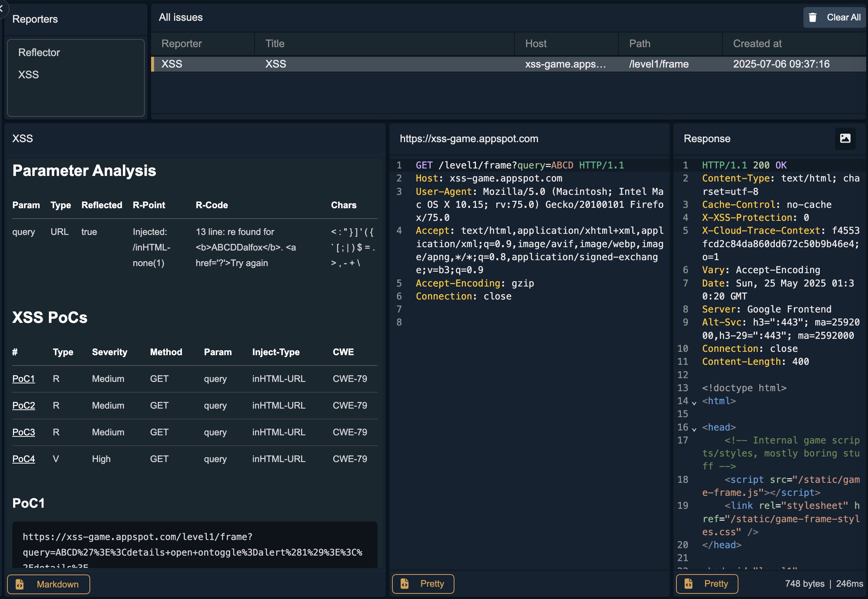This screenshot has width=868, height=599.
Task: Click the R-Code column header
Action: pyautogui.click(x=212, y=205)
